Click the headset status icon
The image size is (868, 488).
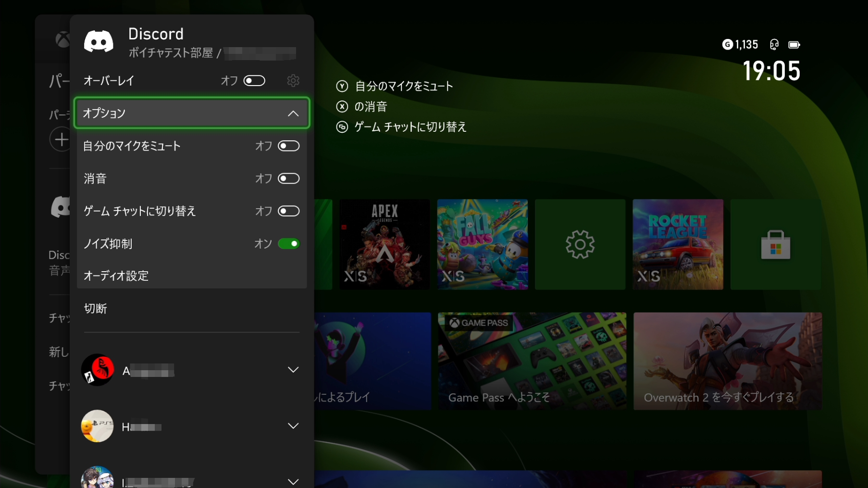(773, 44)
